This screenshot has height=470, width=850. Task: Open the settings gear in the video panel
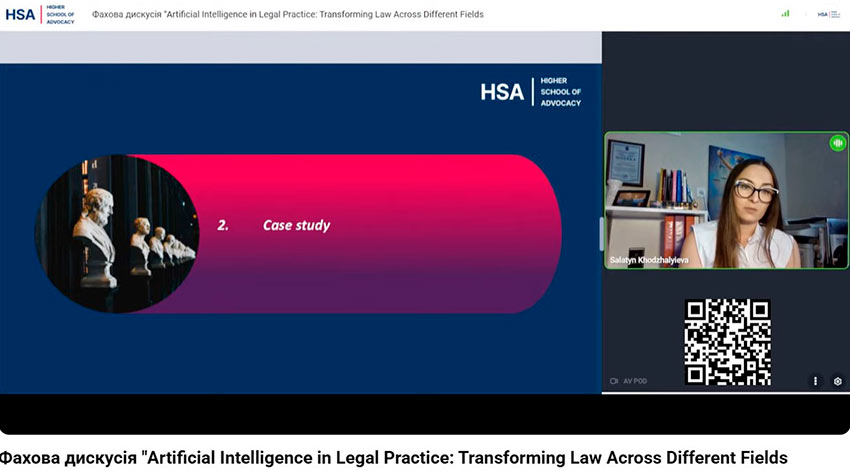pos(838,381)
